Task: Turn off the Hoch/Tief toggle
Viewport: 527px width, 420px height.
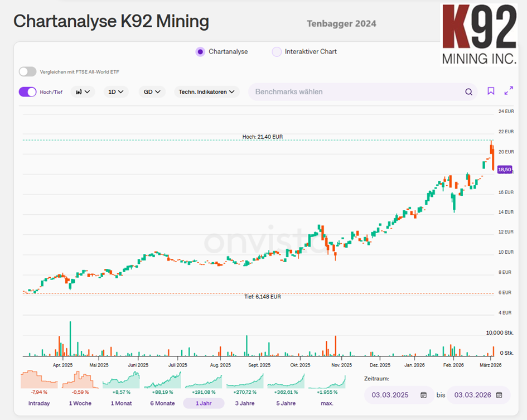Action: coord(27,92)
